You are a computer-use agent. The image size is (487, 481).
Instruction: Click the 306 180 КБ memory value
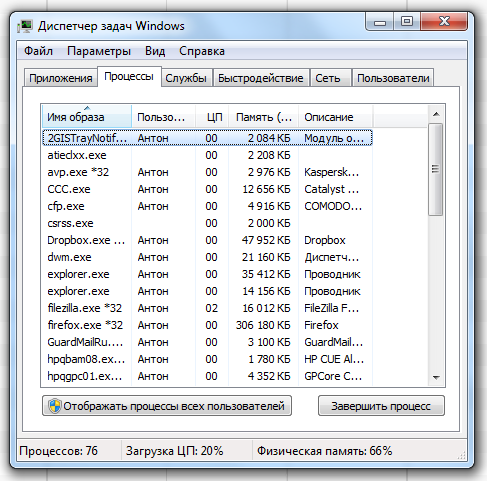point(263,325)
